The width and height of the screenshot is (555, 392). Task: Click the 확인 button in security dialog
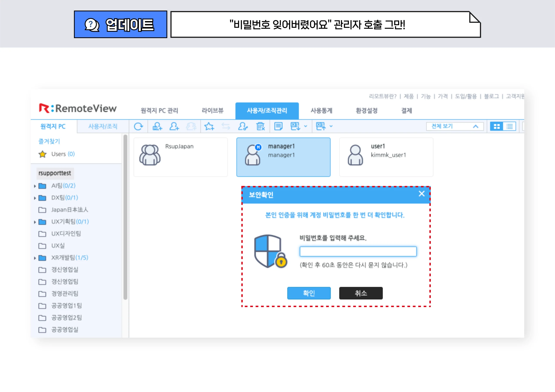(309, 293)
